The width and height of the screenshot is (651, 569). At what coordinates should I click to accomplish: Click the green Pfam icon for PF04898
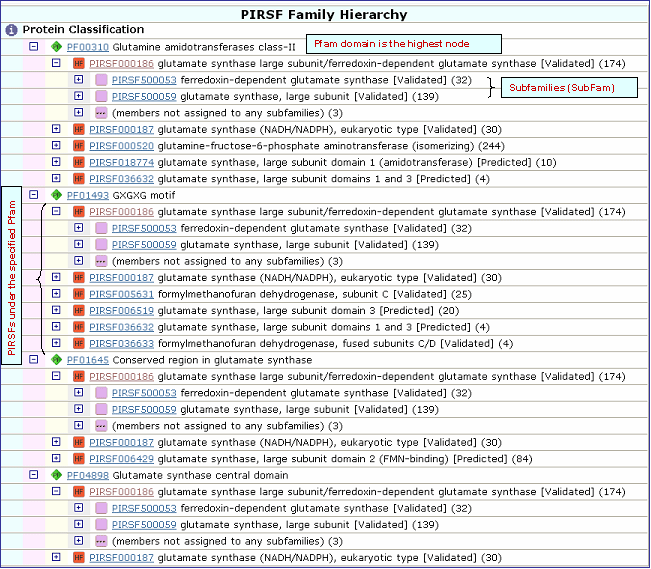pos(57,475)
